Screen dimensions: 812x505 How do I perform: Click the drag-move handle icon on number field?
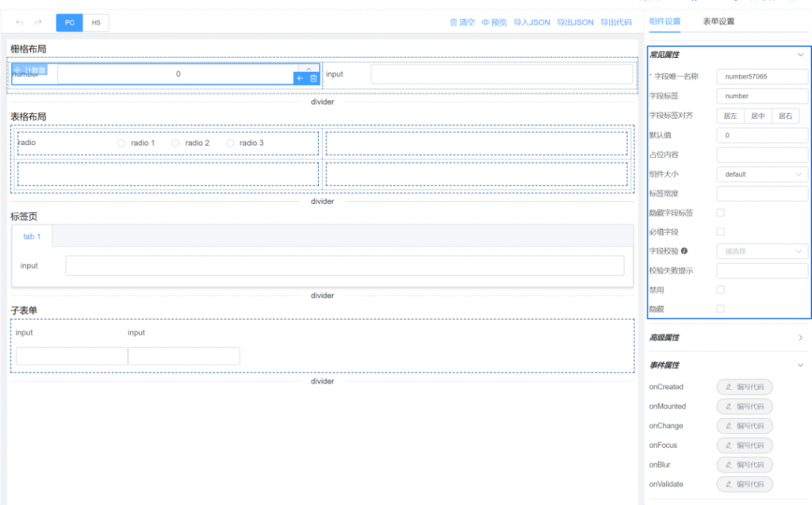17,70
